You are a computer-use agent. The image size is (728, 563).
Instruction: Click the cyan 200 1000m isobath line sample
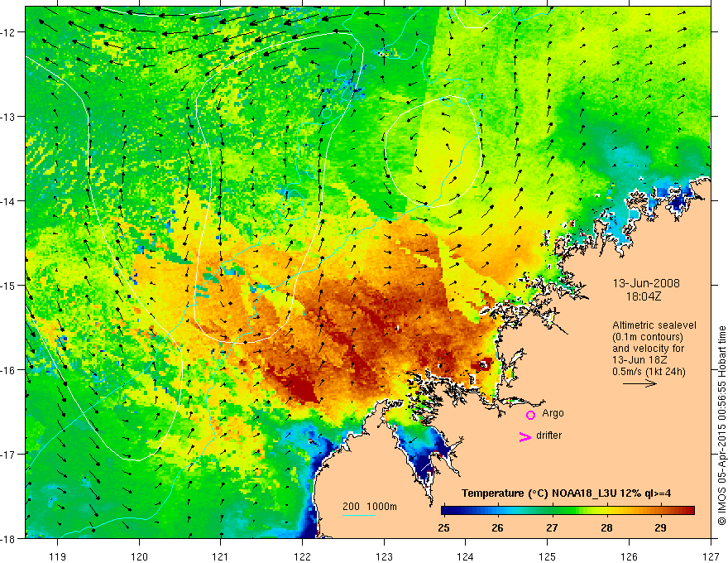(x=358, y=515)
